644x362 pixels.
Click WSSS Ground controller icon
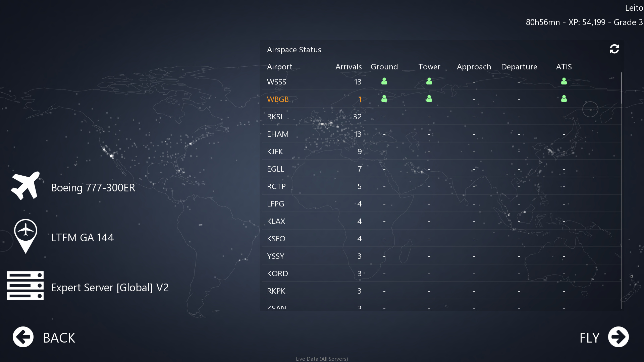tap(384, 81)
